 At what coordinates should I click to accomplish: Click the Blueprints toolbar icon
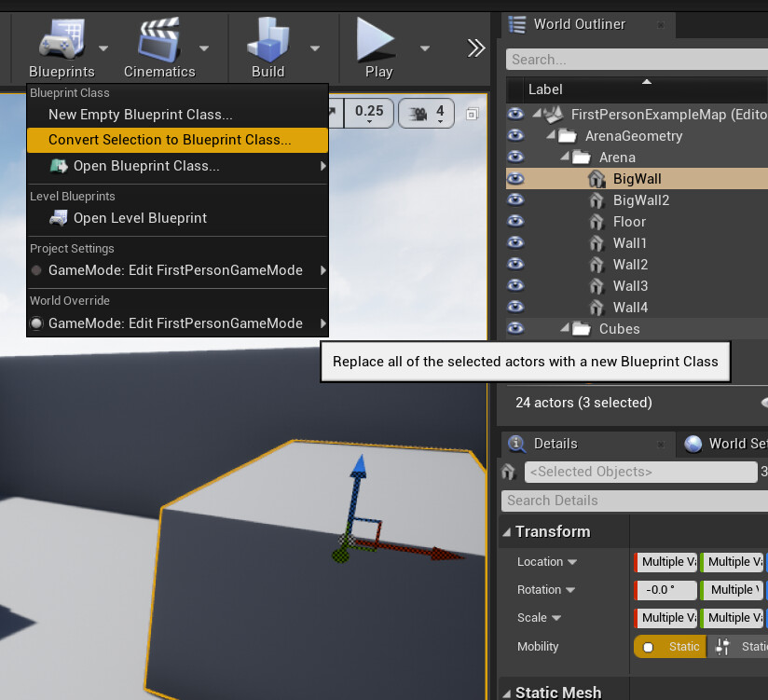tap(61, 43)
